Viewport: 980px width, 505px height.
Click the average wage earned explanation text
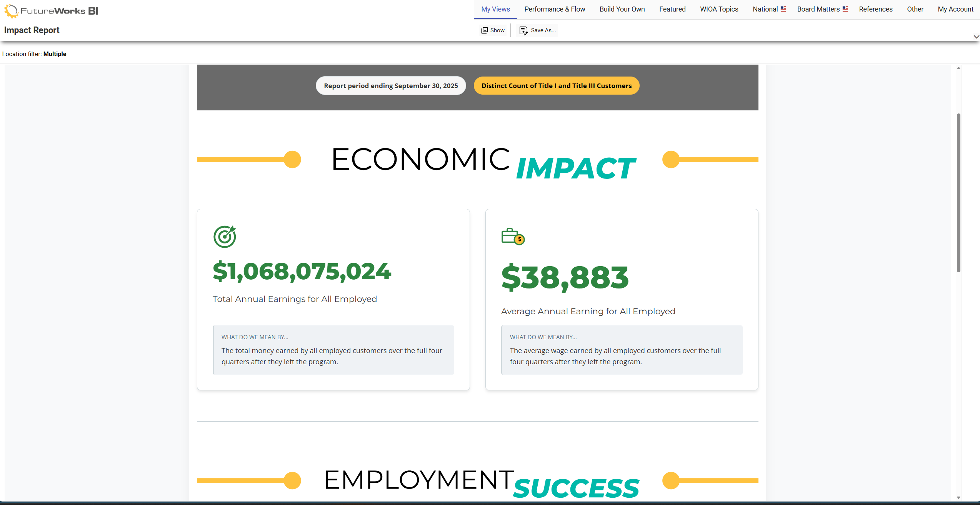(x=615, y=356)
